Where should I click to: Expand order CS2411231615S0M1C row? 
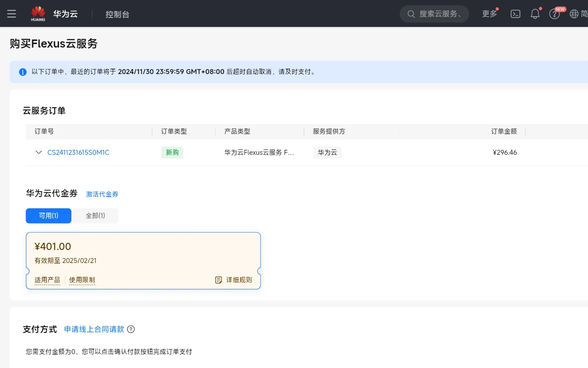point(39,153)
